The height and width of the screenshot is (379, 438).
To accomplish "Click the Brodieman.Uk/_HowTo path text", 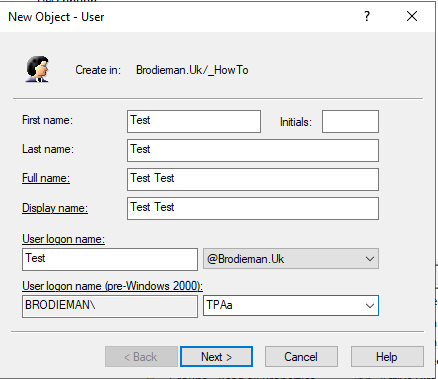I will pos(192,70).
